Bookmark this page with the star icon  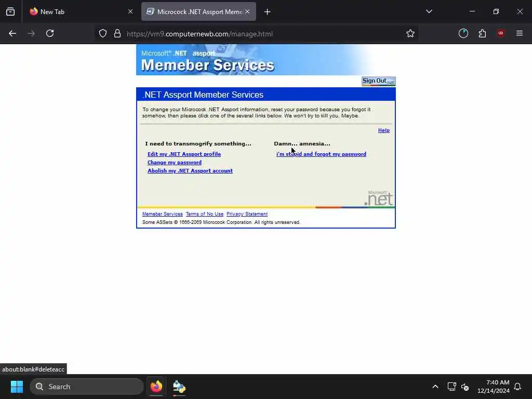[410, 33]
